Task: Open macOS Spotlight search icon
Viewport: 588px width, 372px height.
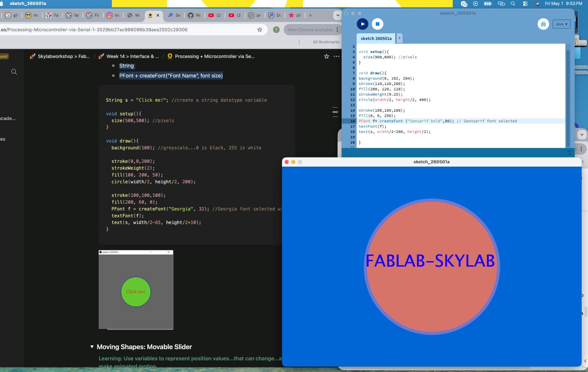Action: click(x=513, y=3)
